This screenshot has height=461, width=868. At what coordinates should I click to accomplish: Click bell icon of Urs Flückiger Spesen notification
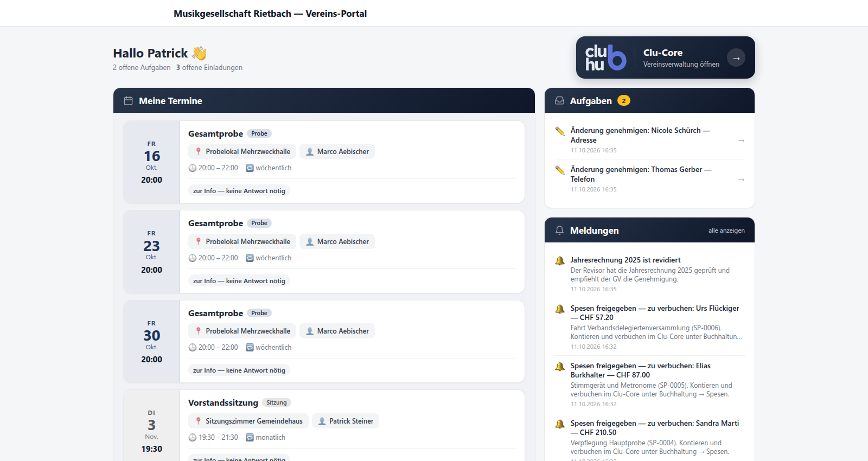click(560, 309)
